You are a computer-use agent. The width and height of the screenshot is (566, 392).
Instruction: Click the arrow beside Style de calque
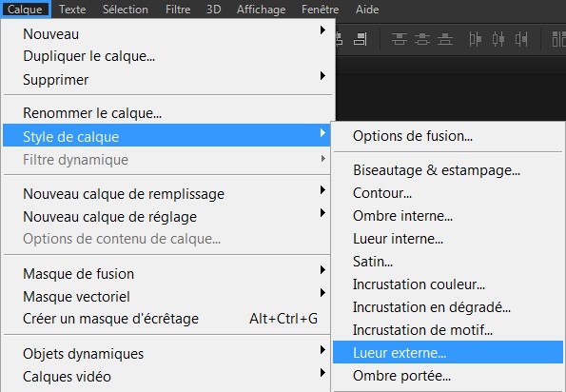pos(322,133)
